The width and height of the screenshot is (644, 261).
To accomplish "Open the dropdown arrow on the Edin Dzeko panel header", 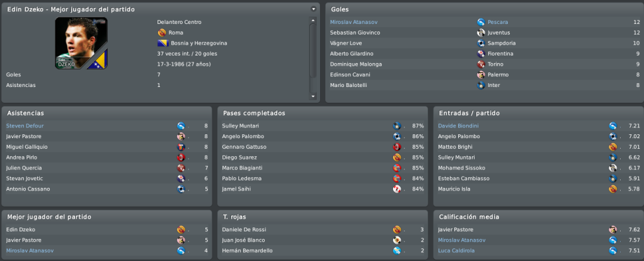I will click(313, 9).
